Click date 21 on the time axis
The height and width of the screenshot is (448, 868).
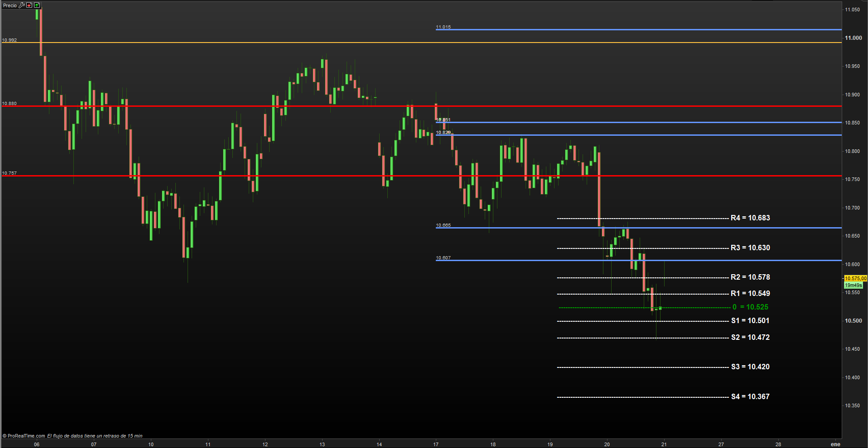[664, 444]
